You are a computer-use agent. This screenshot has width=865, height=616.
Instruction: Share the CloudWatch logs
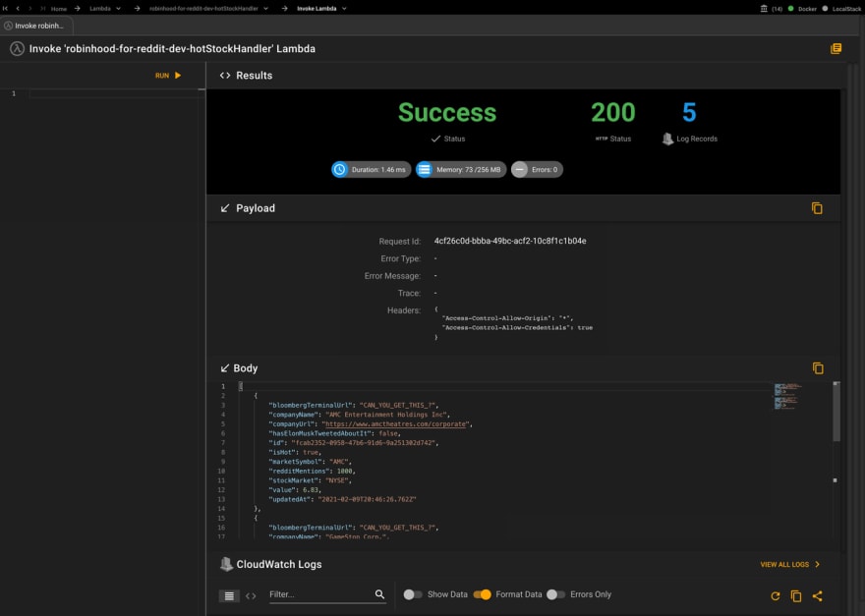tap(818, 595)
